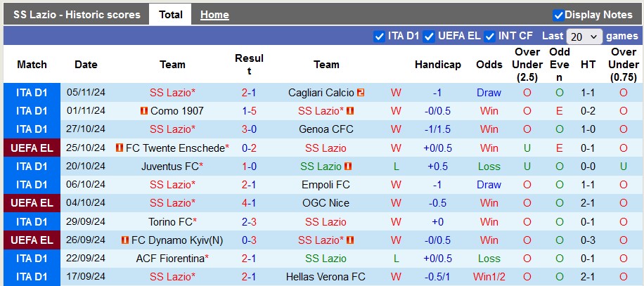
Task: Disable the INT CF filter checkbox
Action: click(489, 37)
